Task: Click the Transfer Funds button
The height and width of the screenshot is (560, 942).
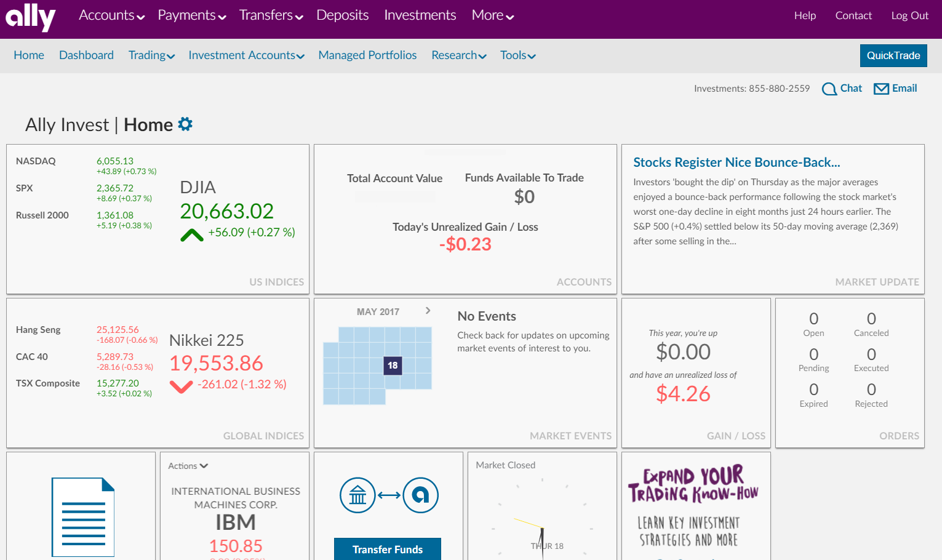Action: (387, 549)
